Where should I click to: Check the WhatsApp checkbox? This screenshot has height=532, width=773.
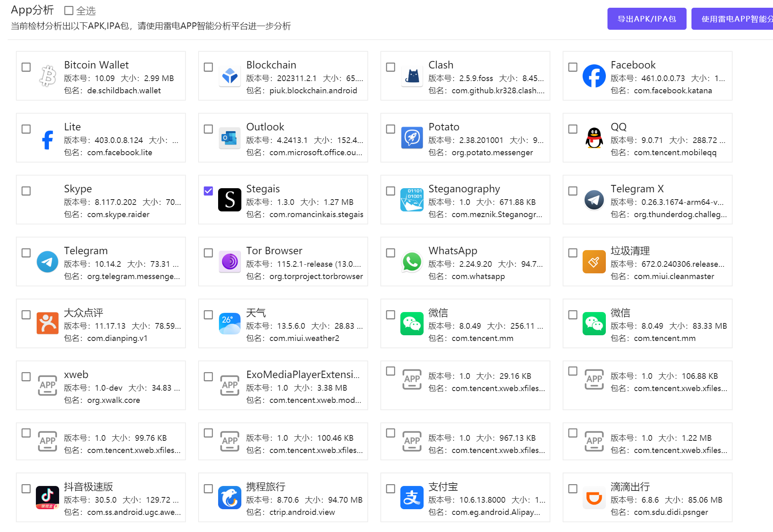point(391,253)
